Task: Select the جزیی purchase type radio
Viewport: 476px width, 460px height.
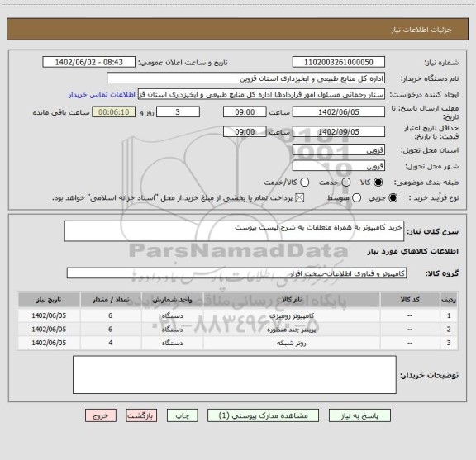Action: 393,198
